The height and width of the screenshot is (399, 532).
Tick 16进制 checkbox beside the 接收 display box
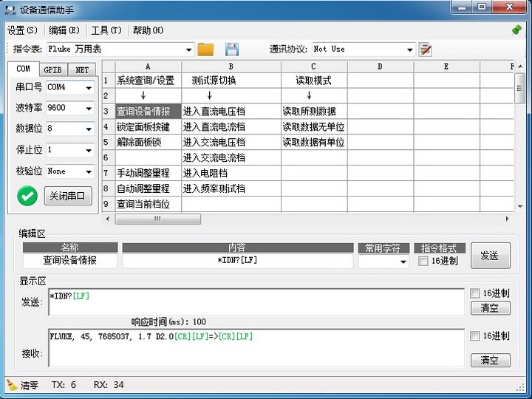pyautogui.click(x=474, y=336)
